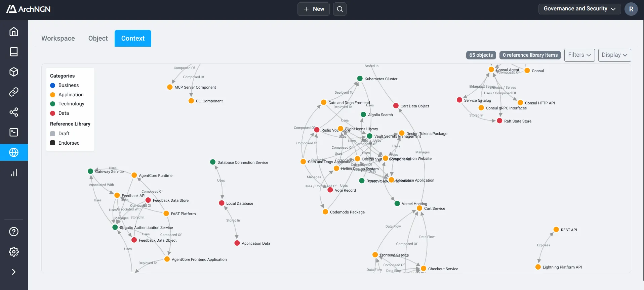Select the Algolia Search node
Screen dimensions: 644x290
coord(363,114)
